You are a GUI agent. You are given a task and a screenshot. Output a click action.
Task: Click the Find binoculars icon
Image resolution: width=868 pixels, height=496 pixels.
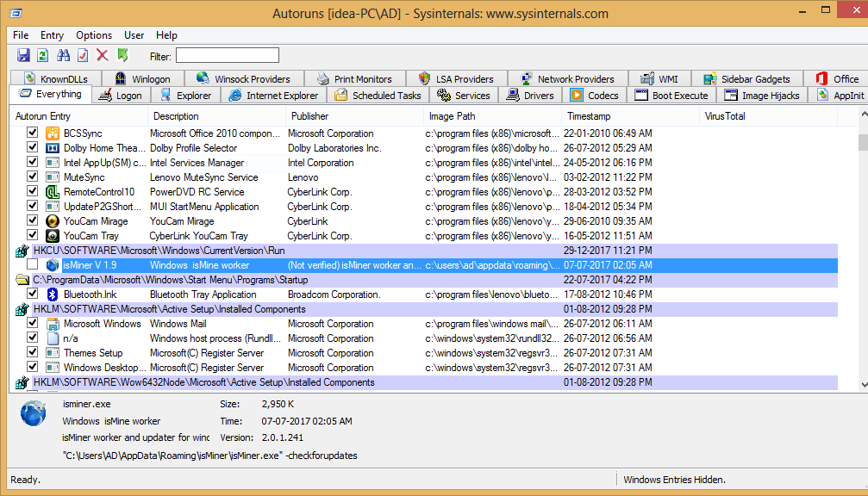(x=63, y=55)
